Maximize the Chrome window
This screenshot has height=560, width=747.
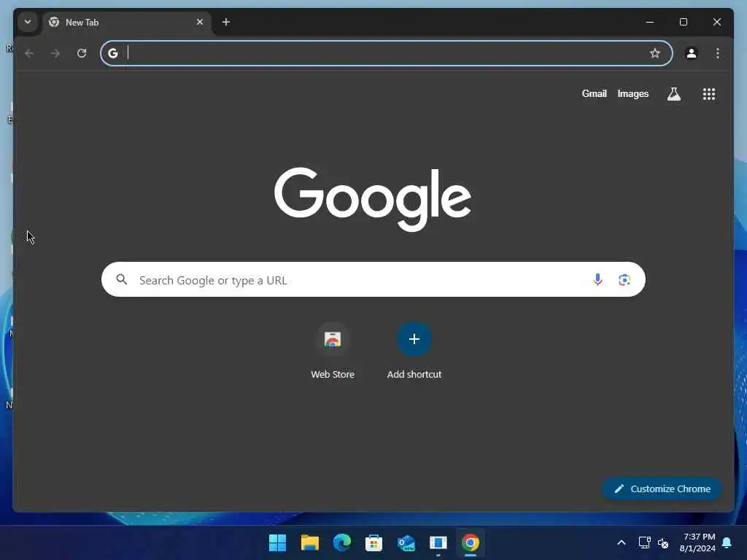point(683,22)
